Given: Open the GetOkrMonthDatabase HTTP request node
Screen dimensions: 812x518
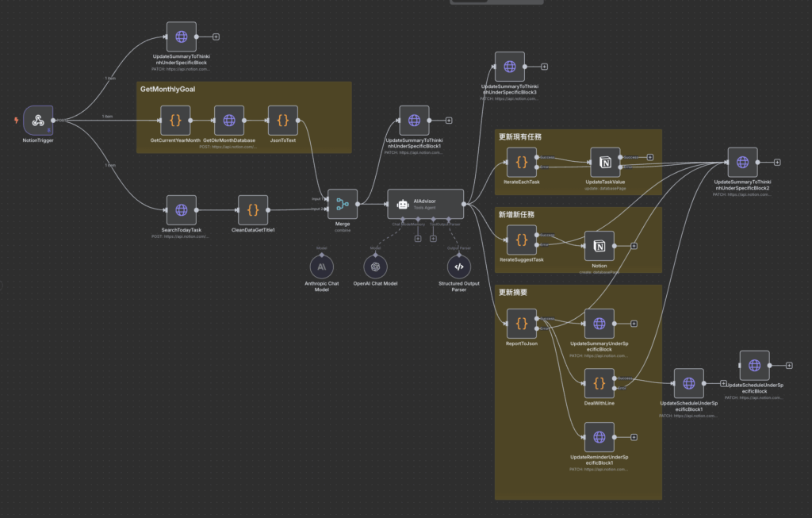Looking at the screenshot, I should pyautogui.click(x=229, y=121).
